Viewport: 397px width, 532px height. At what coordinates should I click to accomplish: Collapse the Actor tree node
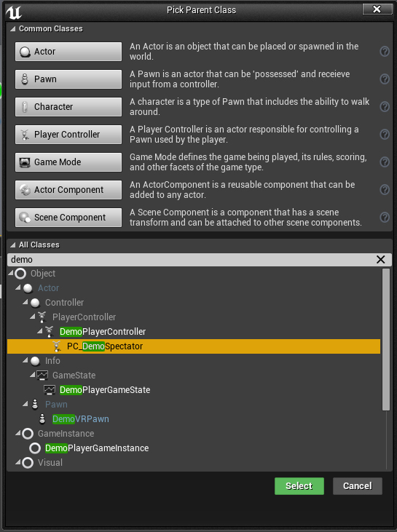[x=18, y=287]
